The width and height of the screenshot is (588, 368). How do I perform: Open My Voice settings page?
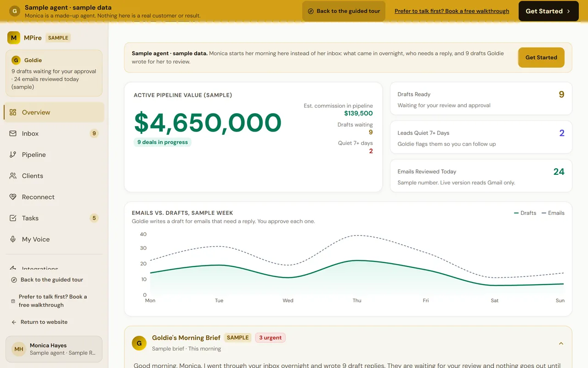(x=54, y=239)
